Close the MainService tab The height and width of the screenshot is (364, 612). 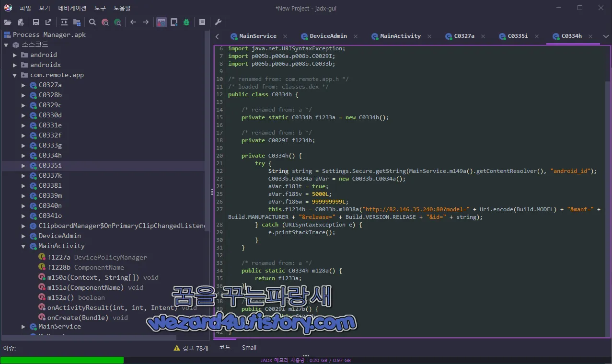[x=285, y=36]
